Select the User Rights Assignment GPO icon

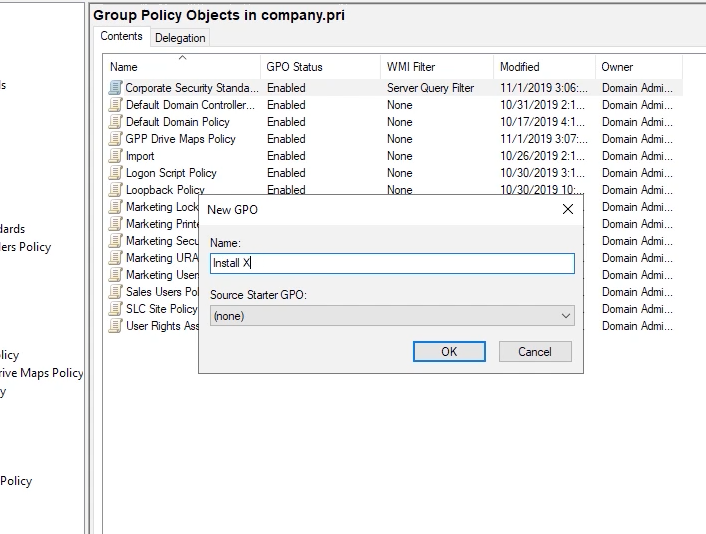coord(116,326)
